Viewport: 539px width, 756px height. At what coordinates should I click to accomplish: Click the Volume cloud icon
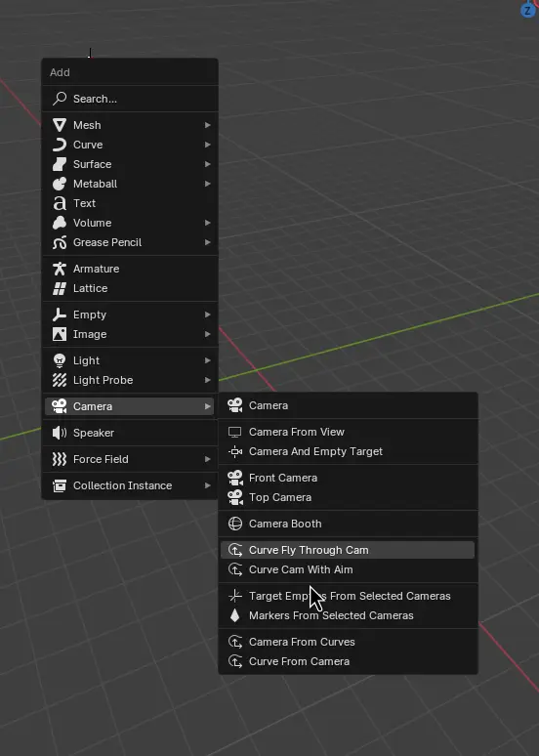(60, 223)
